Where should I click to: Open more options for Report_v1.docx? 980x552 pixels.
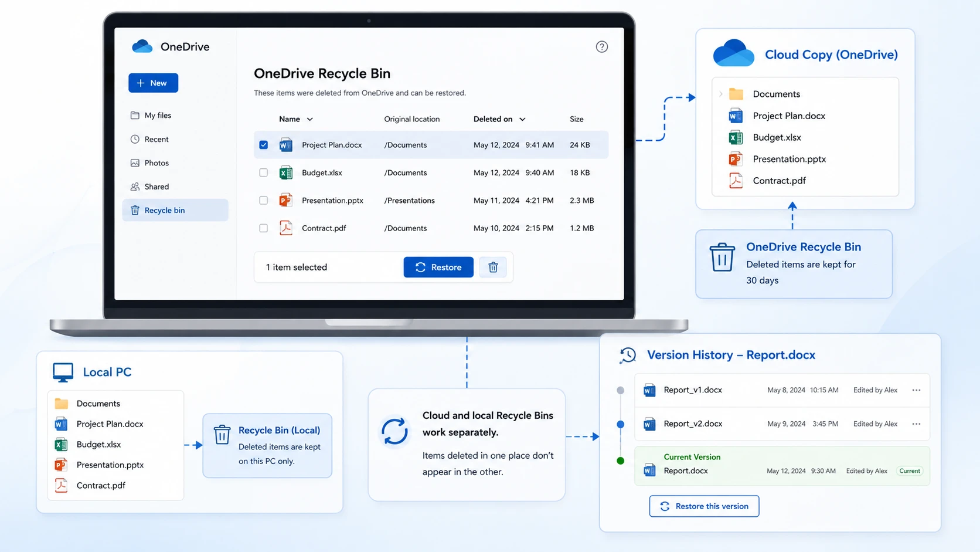coord(916,390)
